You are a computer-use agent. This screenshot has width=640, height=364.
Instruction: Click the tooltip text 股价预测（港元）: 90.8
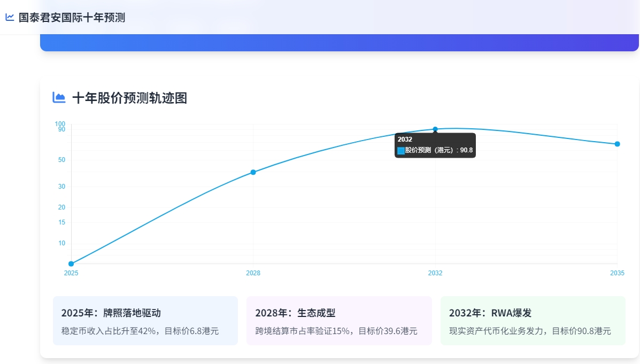(439, 150)
